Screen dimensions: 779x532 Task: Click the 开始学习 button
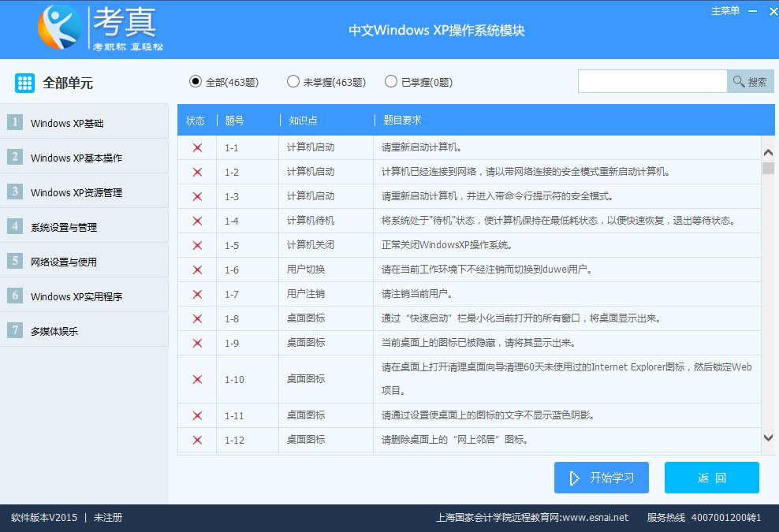601,478
